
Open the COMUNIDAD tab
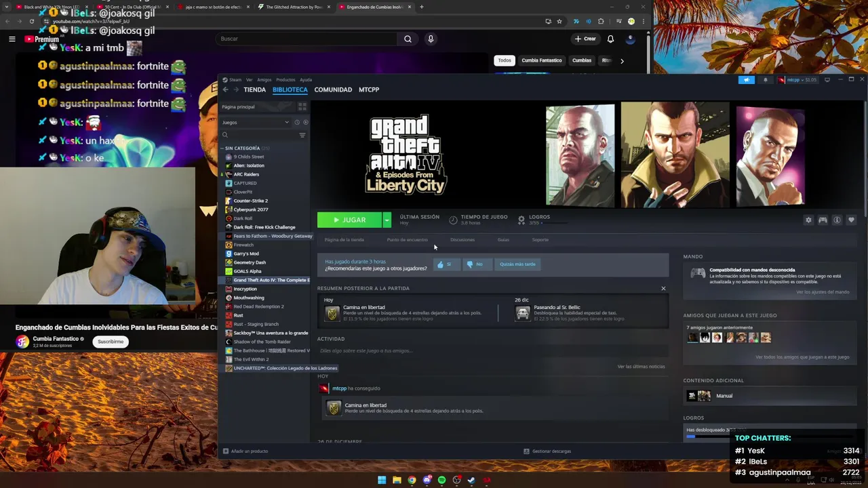pos(333,89)
